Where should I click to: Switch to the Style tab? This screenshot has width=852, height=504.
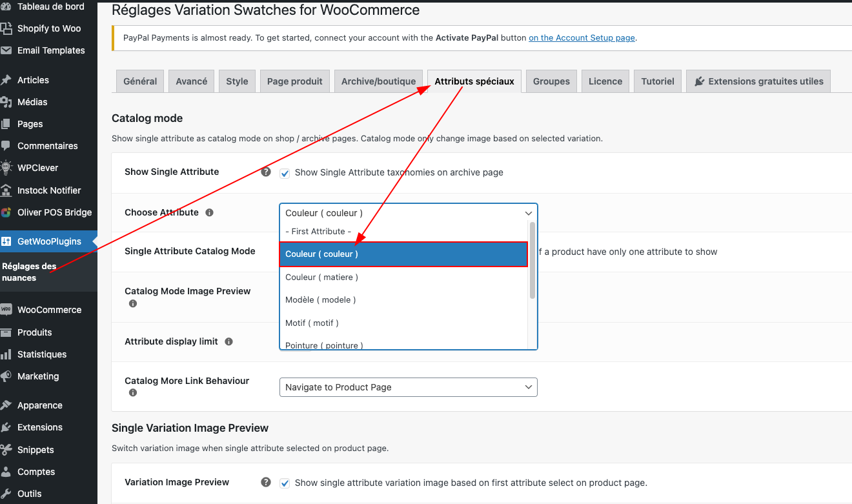coord(237,81)
